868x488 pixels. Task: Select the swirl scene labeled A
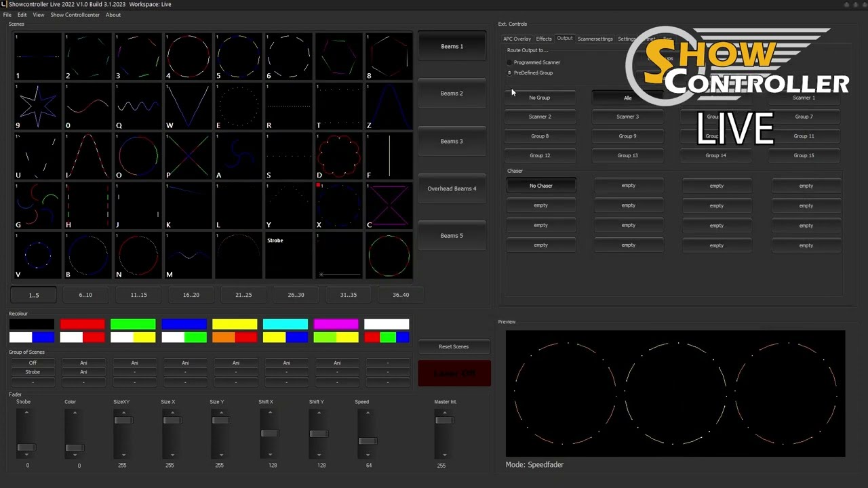(x=238, y=156)
